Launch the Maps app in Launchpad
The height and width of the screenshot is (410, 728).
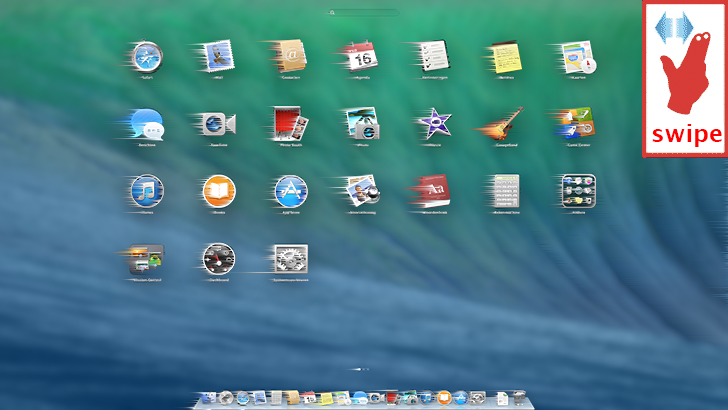(578, 57)
